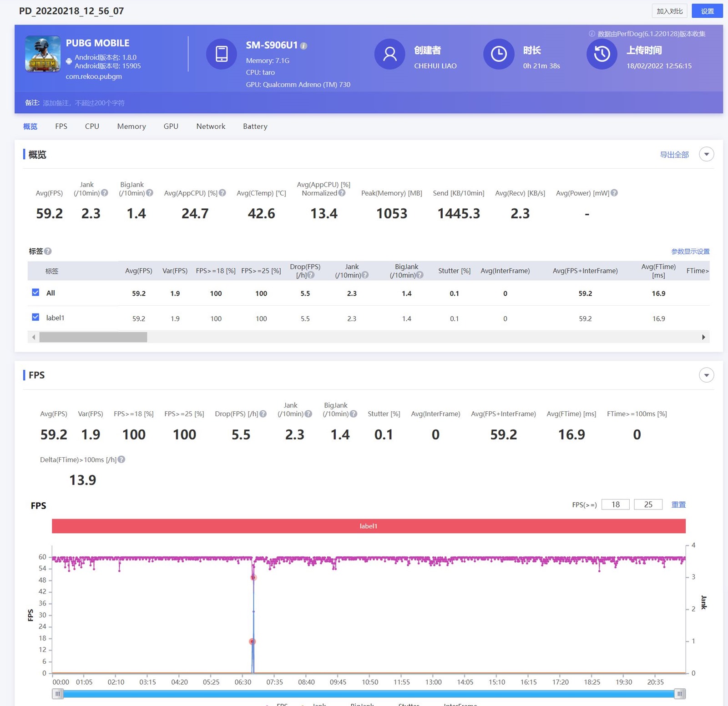Open 参数显示设置 link

tap(690, 252)
